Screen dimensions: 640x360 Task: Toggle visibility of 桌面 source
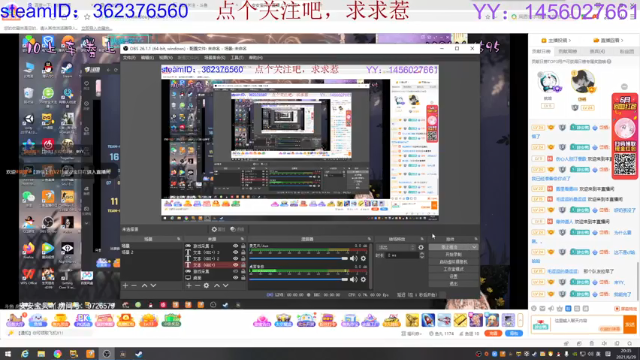[x=235, y=278]
